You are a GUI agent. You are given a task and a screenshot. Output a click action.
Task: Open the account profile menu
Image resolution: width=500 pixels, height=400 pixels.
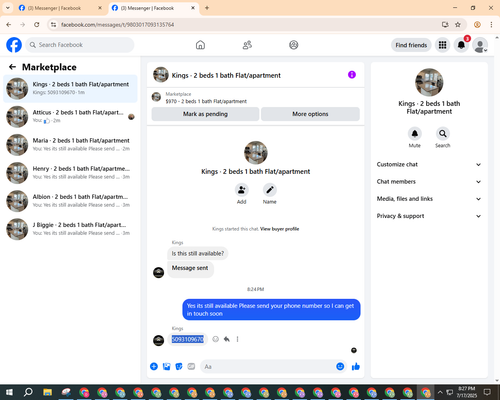click(x=480, y=45)
